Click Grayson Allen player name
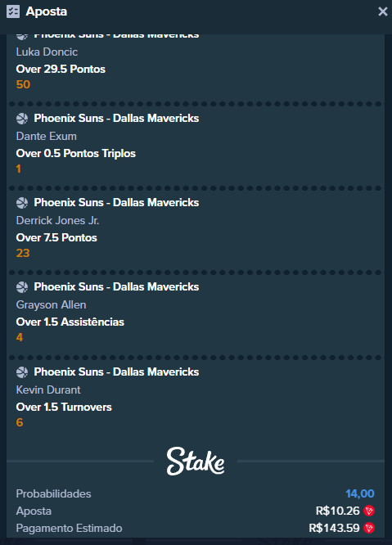This screenshot has height=545, width=392. click(x=51, y=305)
